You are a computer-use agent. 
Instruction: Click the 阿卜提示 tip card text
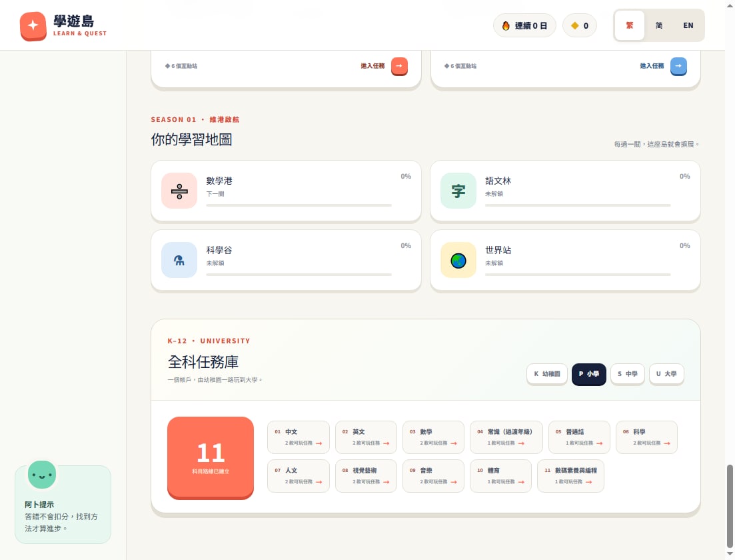tap(61, 517)
